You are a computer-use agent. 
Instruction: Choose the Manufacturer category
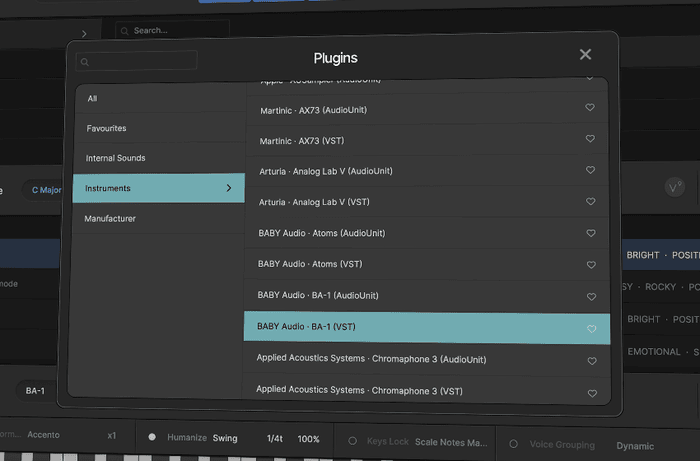coord(110,218)
